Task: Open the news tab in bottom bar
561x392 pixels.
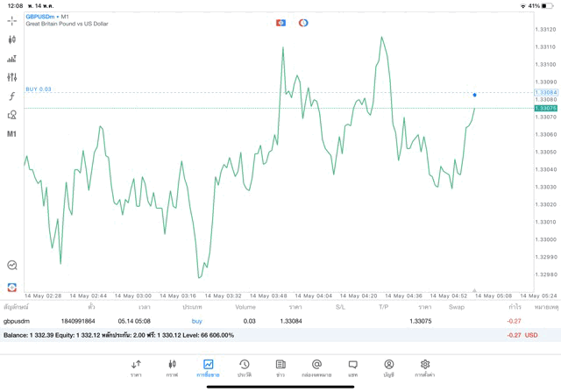Action: pyautogui.click(x=280, y=367)
